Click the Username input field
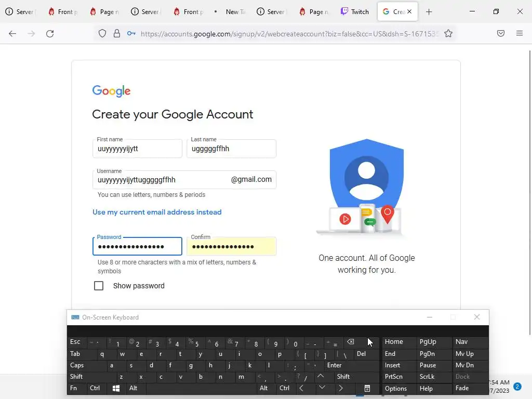The image size is (532, 399). (x=184, y=179)
